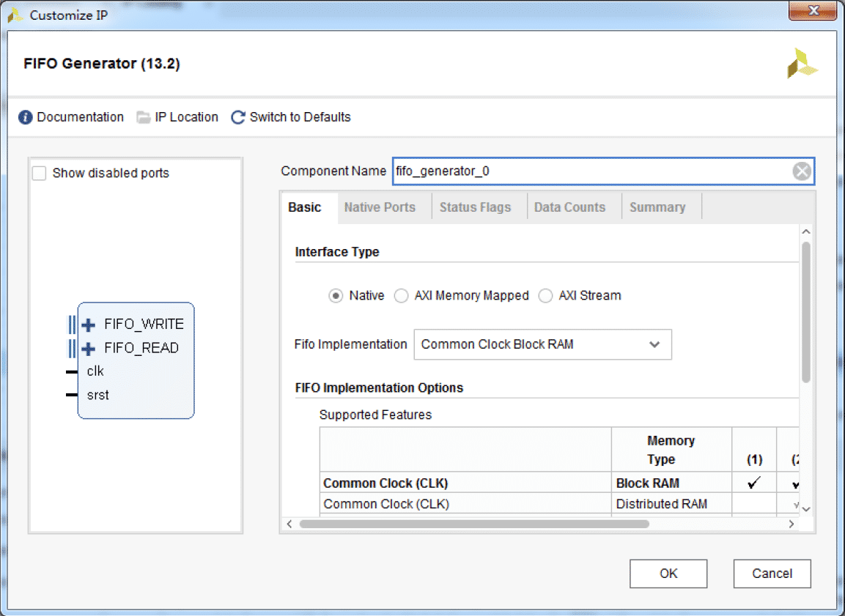Image resolution: width=845 pixels, height=616 pixels.
Task: Enable Show disabled ports checkbox
Action: [x=40, y=174]
